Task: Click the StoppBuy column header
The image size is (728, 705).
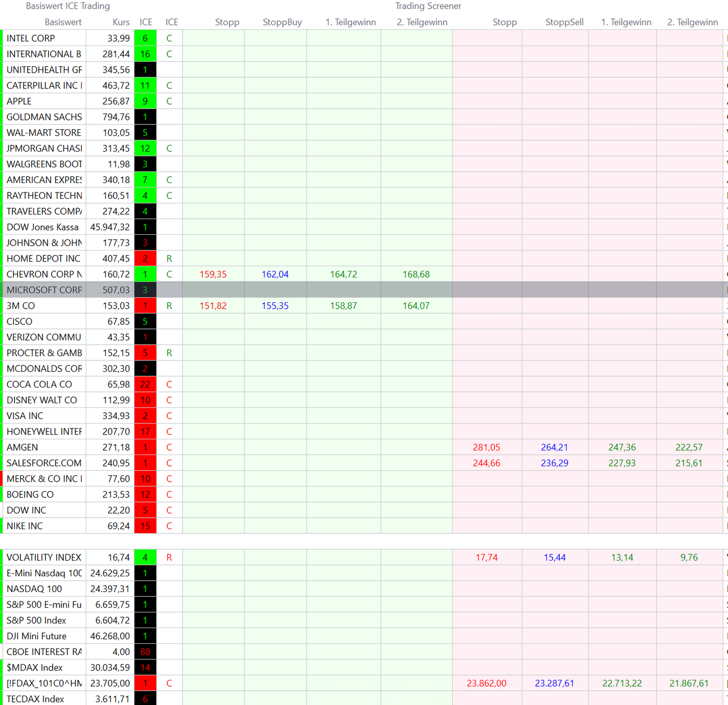Action: [282, 22]
